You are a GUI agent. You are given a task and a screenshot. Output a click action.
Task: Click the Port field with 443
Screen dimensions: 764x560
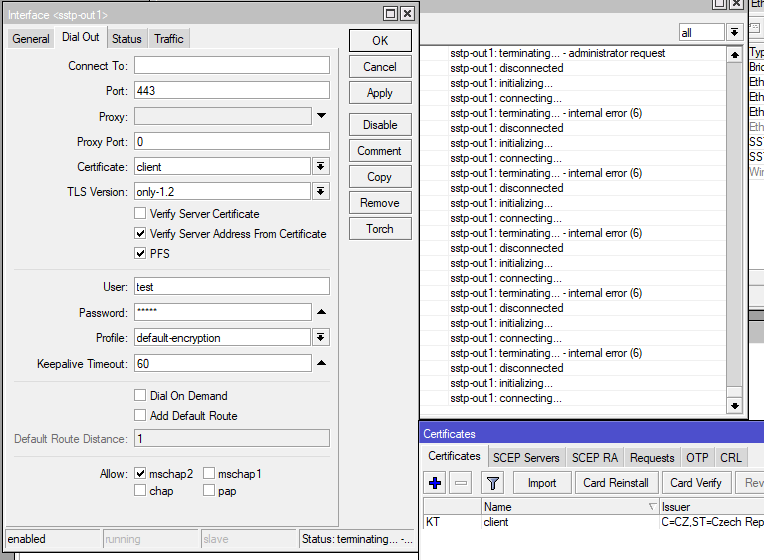click(232, 91)
